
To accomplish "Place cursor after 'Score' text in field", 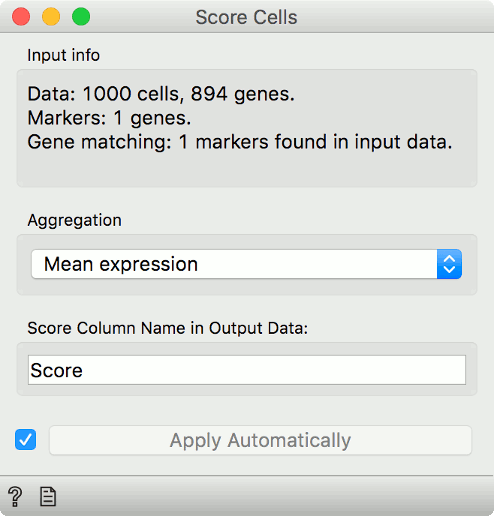I will [x=84, y=370].
